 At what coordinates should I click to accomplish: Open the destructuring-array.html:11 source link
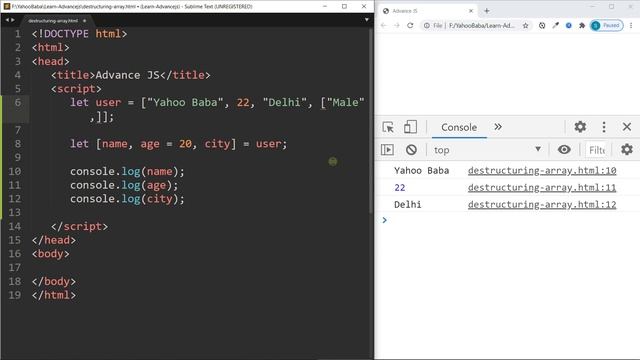[x=542, y=188]
